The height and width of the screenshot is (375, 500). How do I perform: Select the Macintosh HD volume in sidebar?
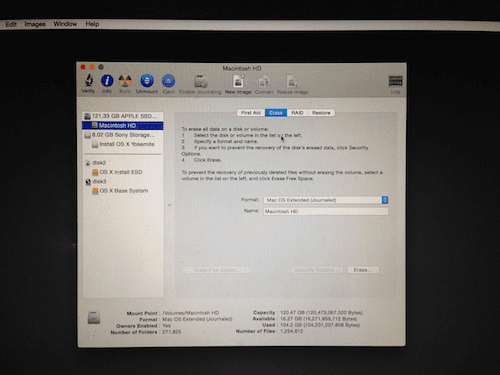click(123, 125)
